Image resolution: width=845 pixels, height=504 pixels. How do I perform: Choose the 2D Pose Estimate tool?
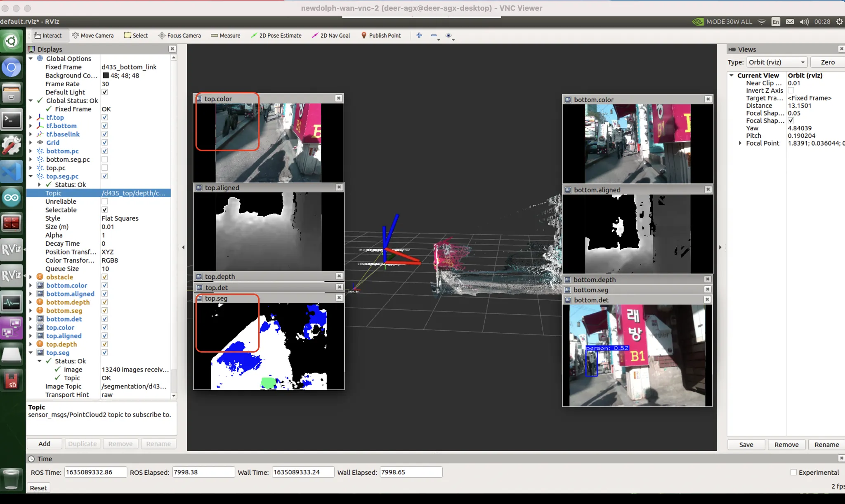click(276, 35)
